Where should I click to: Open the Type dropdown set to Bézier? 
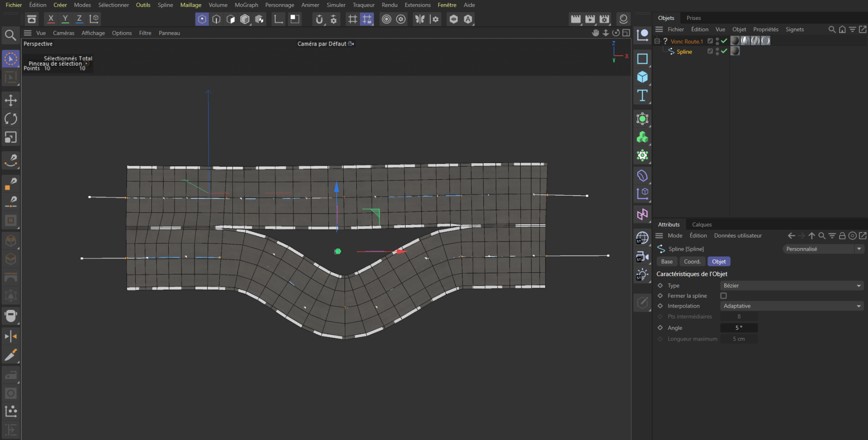click(791, 286)
